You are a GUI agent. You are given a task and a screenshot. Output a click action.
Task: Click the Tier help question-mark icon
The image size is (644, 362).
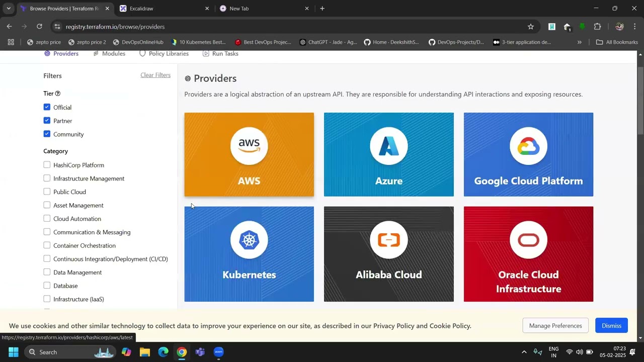click(x=58, y=94)
